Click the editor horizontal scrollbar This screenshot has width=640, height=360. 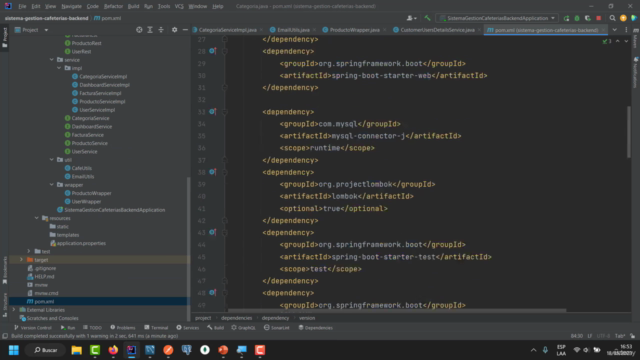coord(397,310)
